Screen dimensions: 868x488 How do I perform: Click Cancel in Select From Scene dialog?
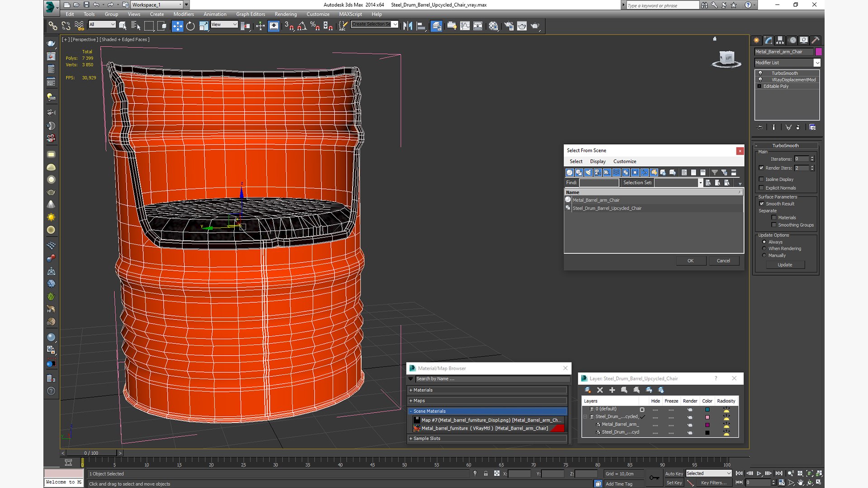click(x=723, y=261)
